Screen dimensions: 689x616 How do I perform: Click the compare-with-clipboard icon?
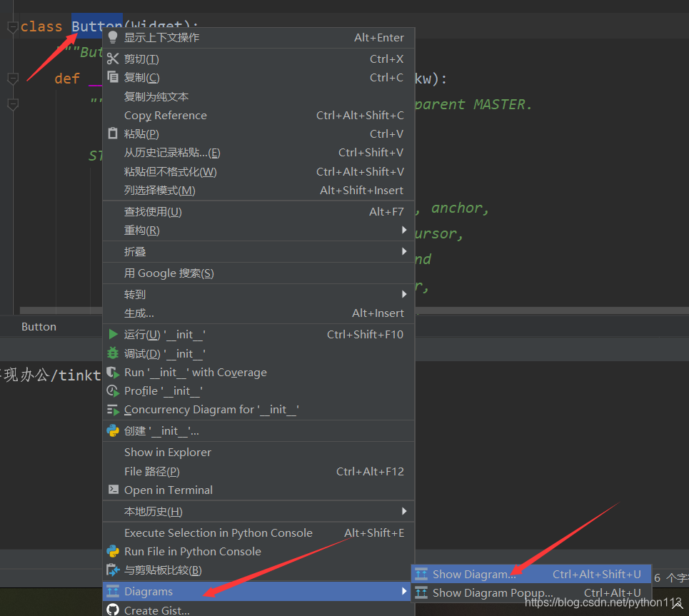pos(113,570)
